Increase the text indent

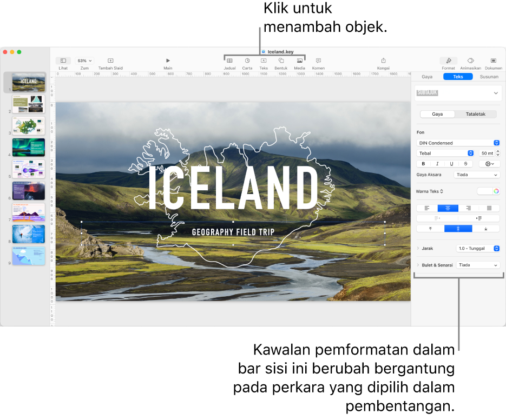479,218
